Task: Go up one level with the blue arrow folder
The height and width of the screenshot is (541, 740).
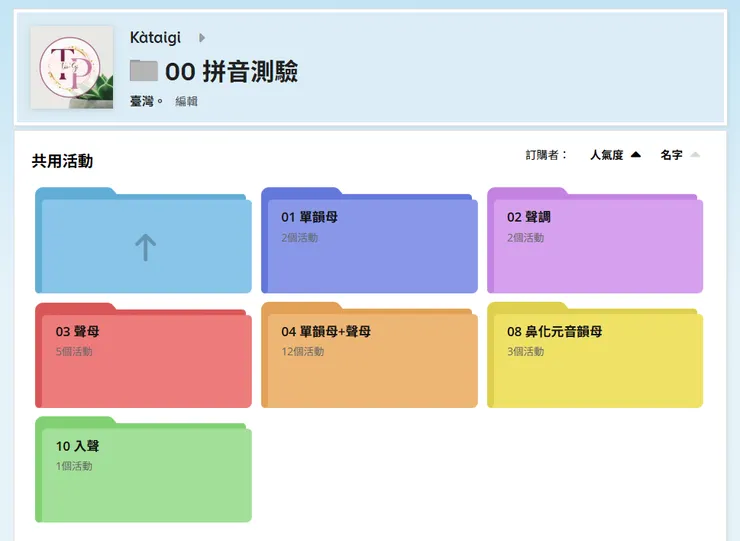Action: pyautogui.click(x=144, y=246)
